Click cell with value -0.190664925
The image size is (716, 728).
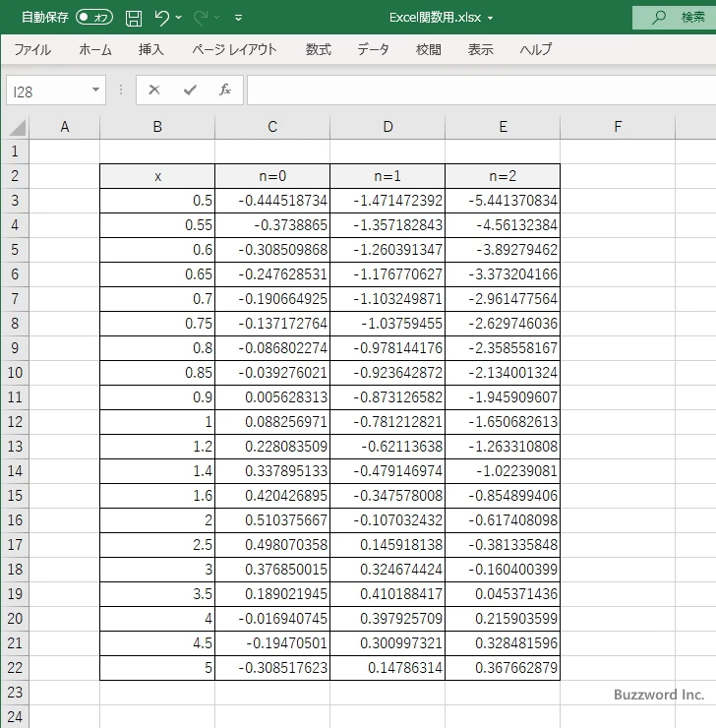tap(272, 299)
